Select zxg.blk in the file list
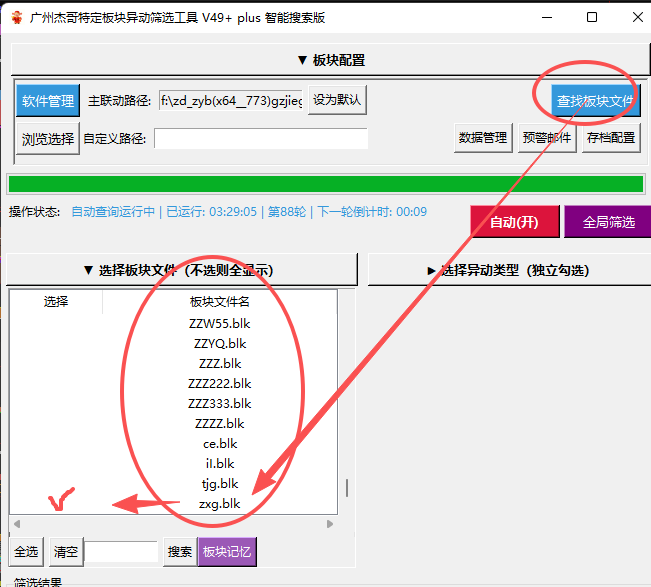The height and width of the screenshot is (587, 651). pyautogui.click(x=174, y=504)
